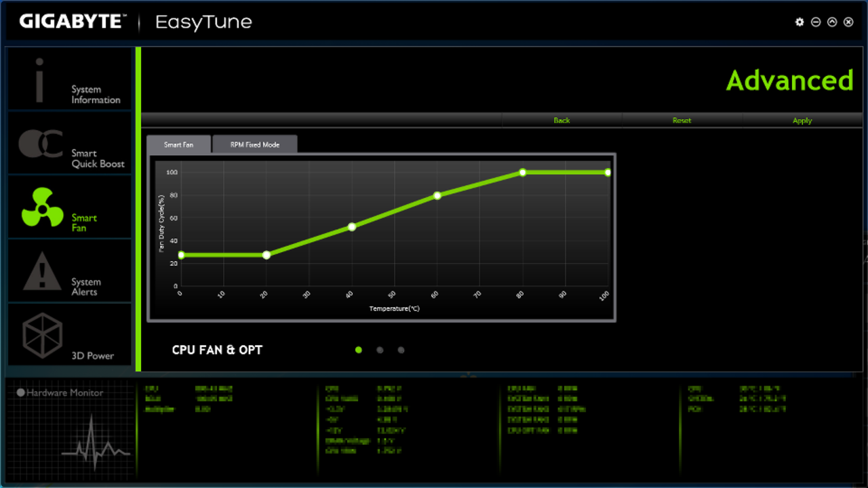Screen dimensions: 868x488
Task: Click the Back button
Action: [x=561, y=120]
